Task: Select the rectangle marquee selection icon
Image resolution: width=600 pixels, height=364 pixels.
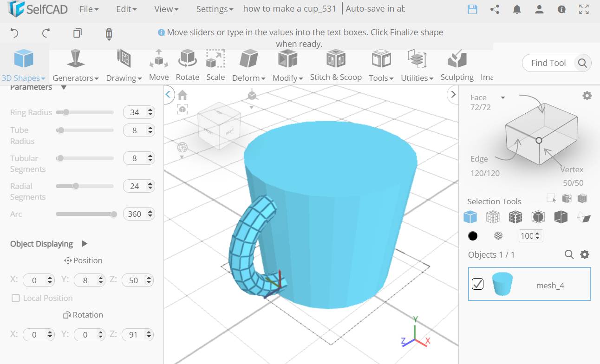Action: click(x=551, y=198)
